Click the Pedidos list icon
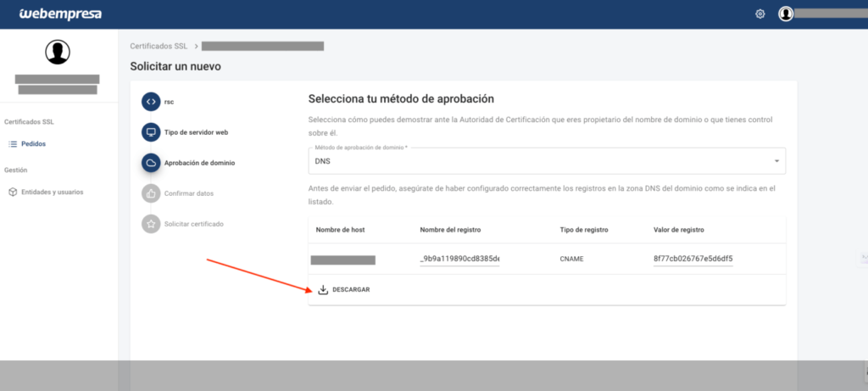Screen dimensions: 868x391 click(x=12, y=144)
